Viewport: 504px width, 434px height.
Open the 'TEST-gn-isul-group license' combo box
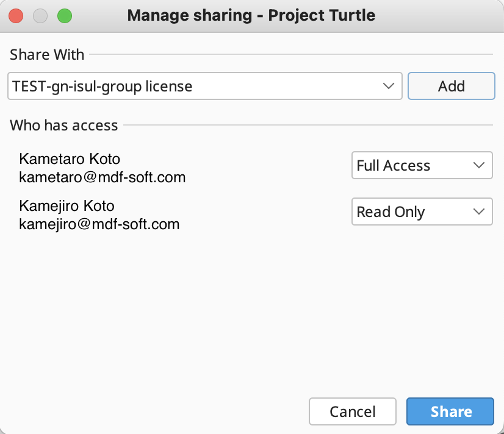point(195,87)
